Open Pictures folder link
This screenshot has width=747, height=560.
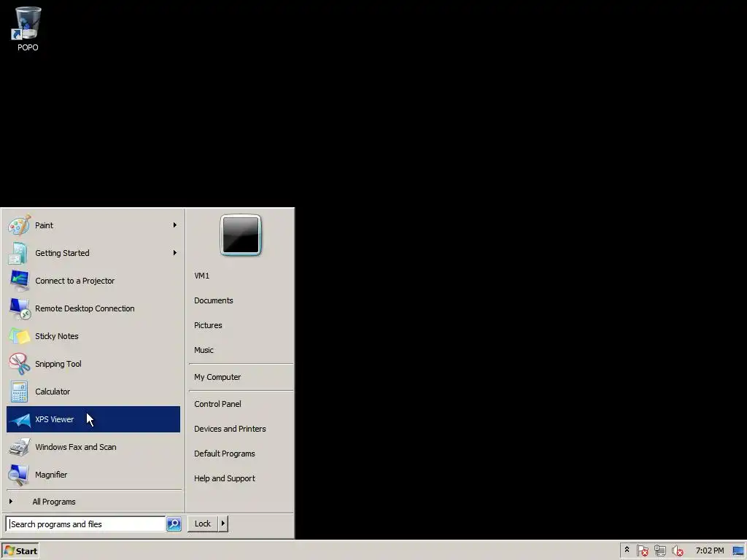208,325
